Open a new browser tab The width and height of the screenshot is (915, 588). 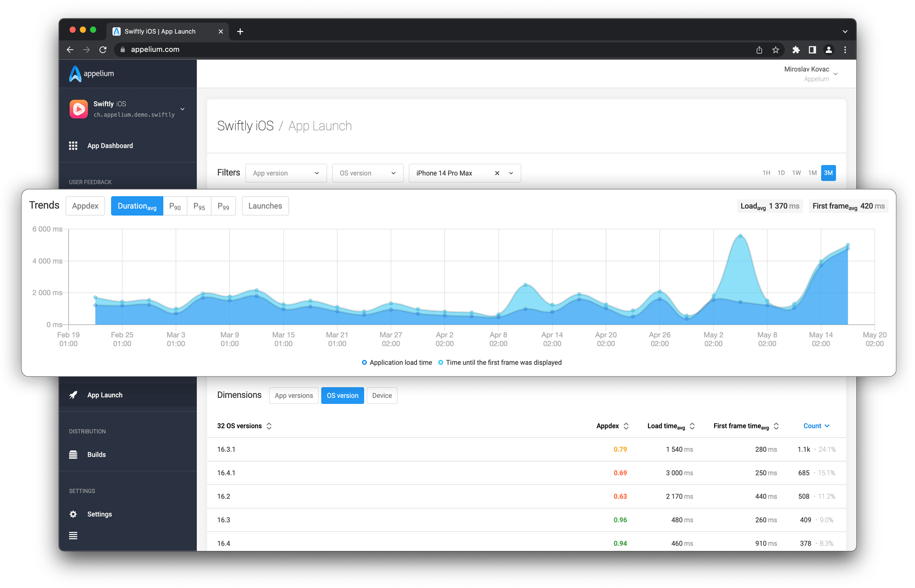click(x=240, y=32)
